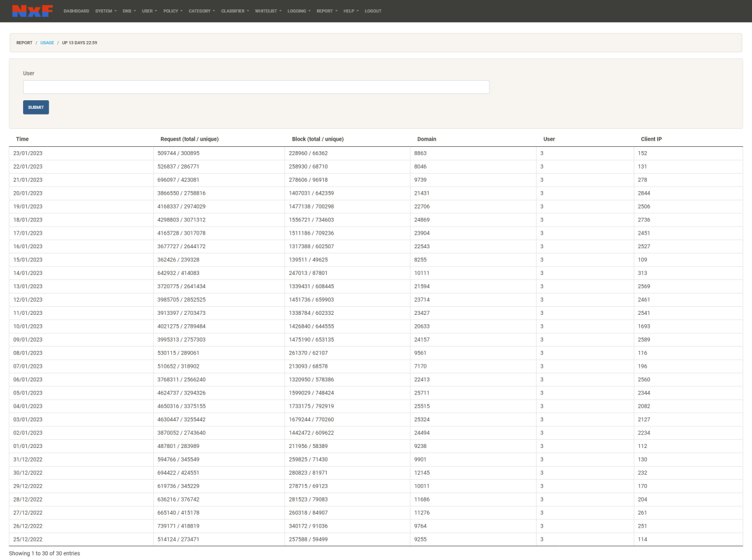752x560 pixels.
Task: Open the Classifier dropdown menu
Action: 235,11
